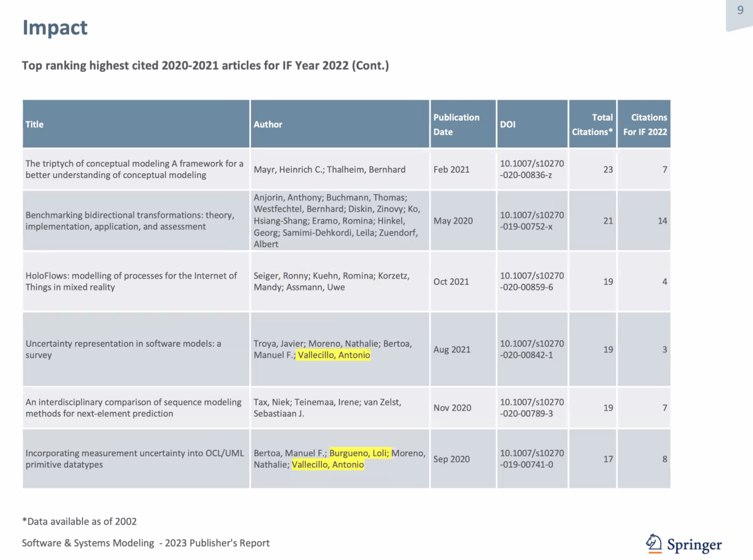753x560 pixels.
Task: Click DOI ending in 00859-6
Action: coord(532,281)
